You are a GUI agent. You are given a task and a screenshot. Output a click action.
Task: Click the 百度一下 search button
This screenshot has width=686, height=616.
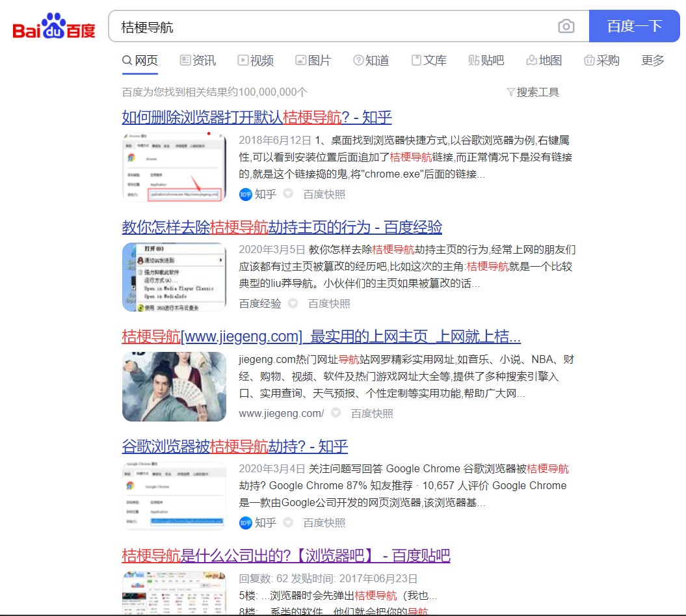[634, 26]
